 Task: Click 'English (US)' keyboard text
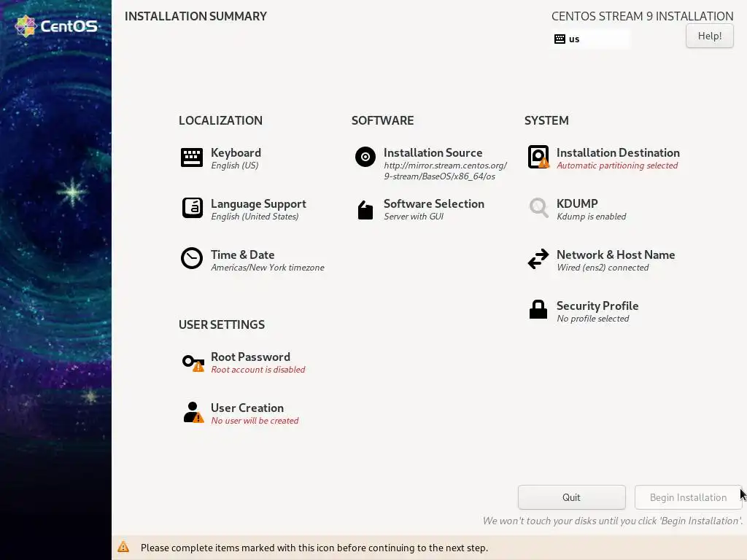pos(234,166)
